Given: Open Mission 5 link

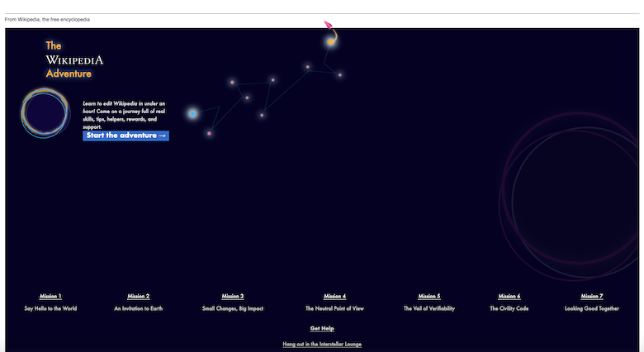Looking at the screenshot, I should tap(429, 296).
